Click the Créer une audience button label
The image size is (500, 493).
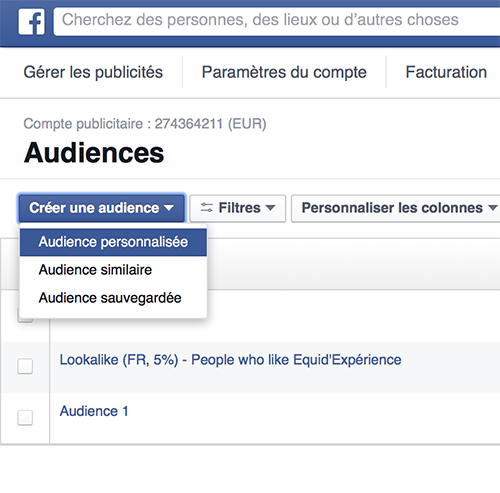click(x=94, y=208)
